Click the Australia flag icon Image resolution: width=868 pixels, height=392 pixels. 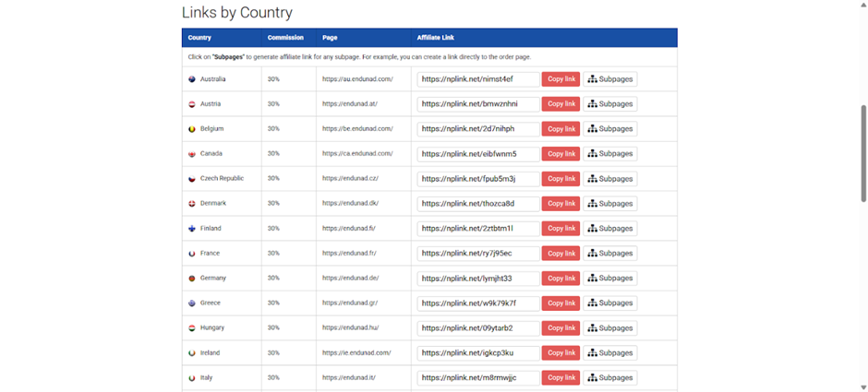[x=192, y=79]
